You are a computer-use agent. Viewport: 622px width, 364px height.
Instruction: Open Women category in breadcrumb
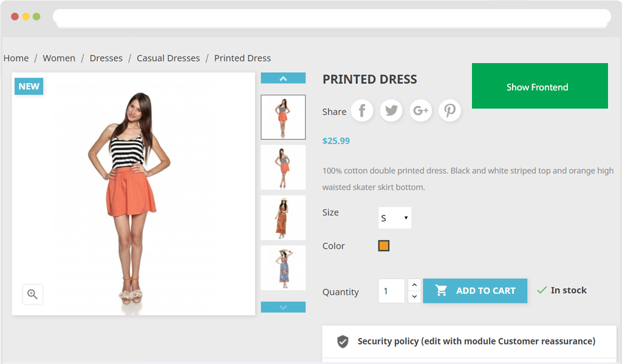(x=59, y=58)
